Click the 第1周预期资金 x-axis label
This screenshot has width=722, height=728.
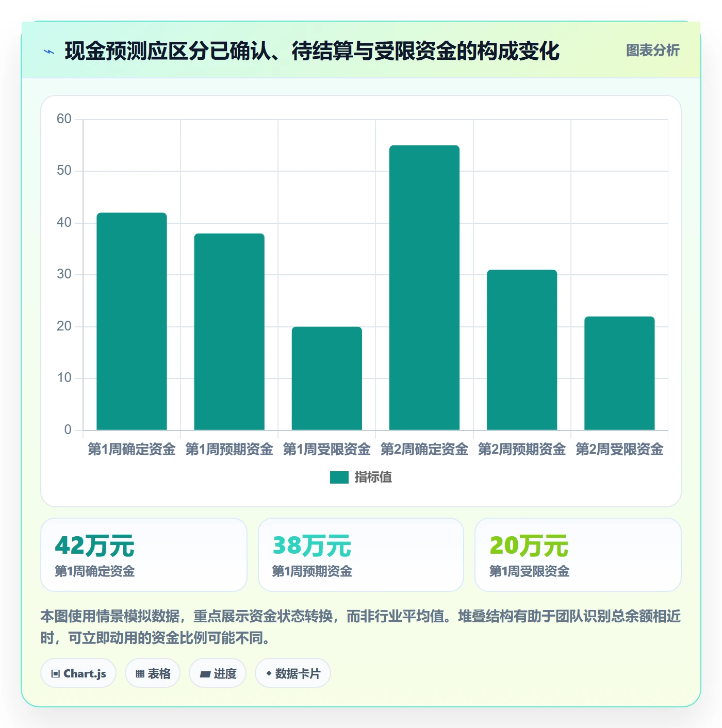[229, 450]
